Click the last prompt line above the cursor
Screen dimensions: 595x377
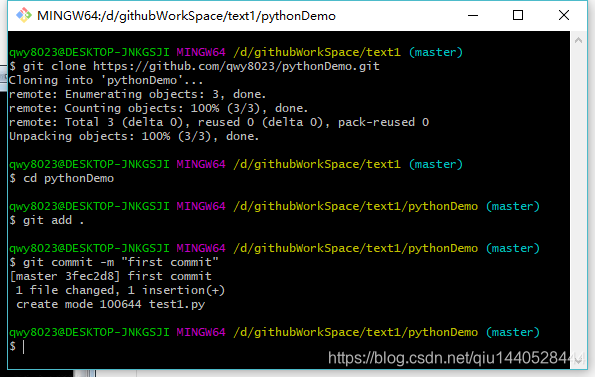tap(274, 333)
